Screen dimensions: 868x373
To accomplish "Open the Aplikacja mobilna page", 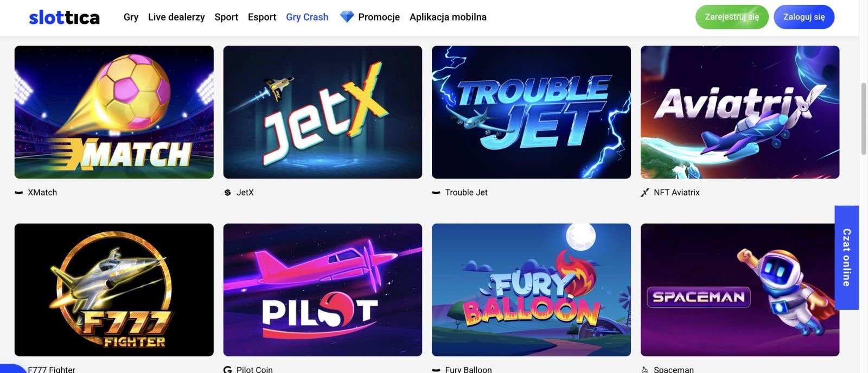I will click(448, 17).
